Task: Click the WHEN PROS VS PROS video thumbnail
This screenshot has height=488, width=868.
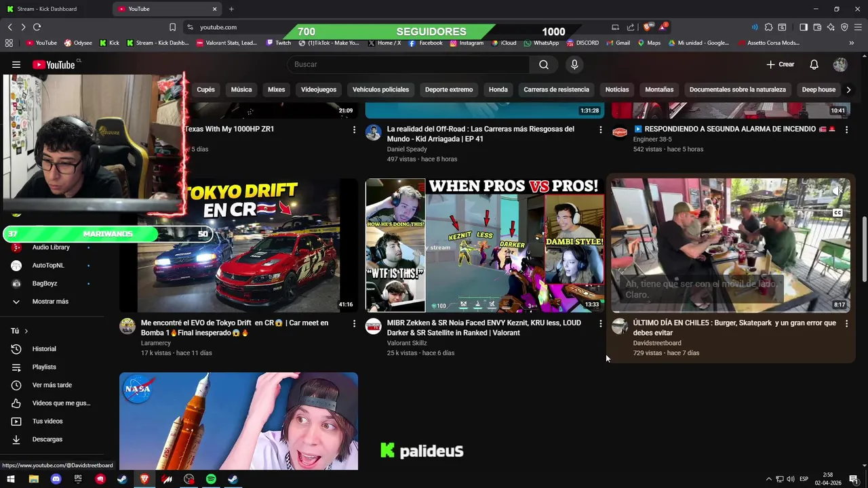Action: click(x=485, y=245)
